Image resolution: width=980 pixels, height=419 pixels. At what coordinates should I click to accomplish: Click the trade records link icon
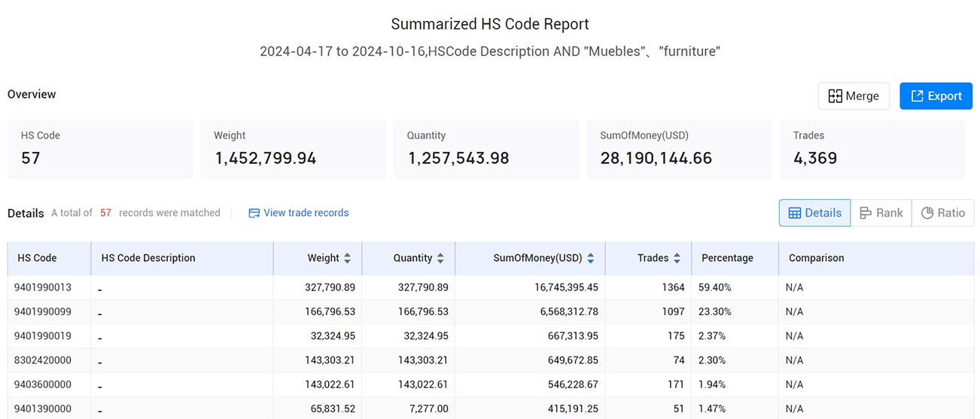pyautogui.click(x=254, y=213)
